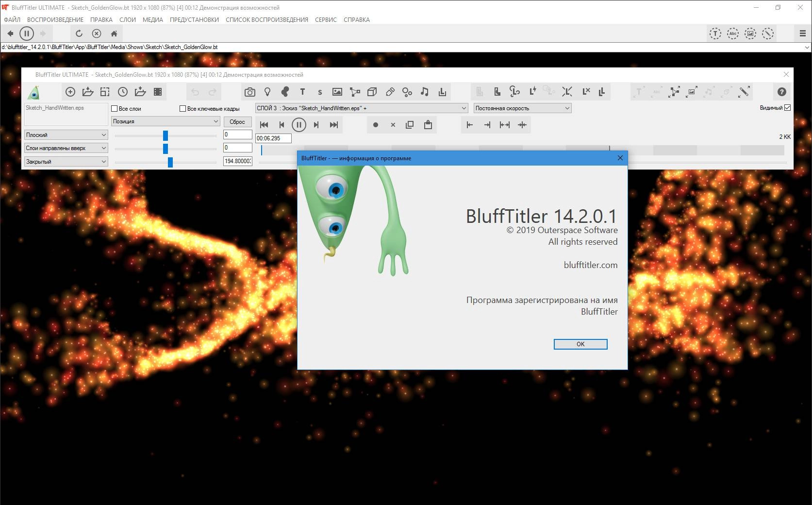Screen dimensions: 812x505
Task: Click the dashed-circle T text icon
Action: (x=715, y=34)
